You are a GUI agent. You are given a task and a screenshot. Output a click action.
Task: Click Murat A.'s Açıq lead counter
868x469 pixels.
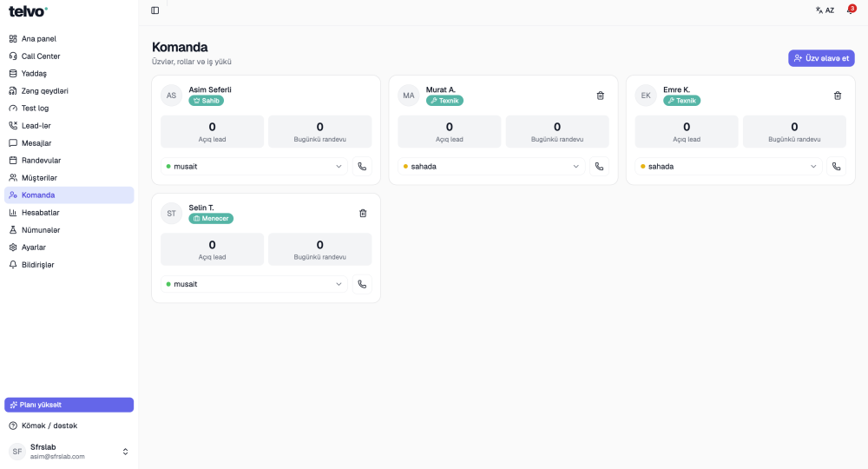pyautogui.click(x=450, y=132)
